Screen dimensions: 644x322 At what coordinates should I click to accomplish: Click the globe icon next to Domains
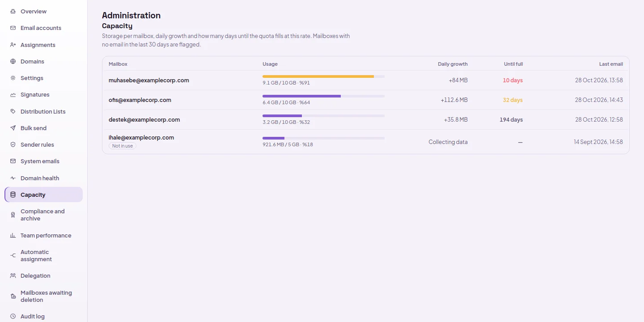point(13,61)
